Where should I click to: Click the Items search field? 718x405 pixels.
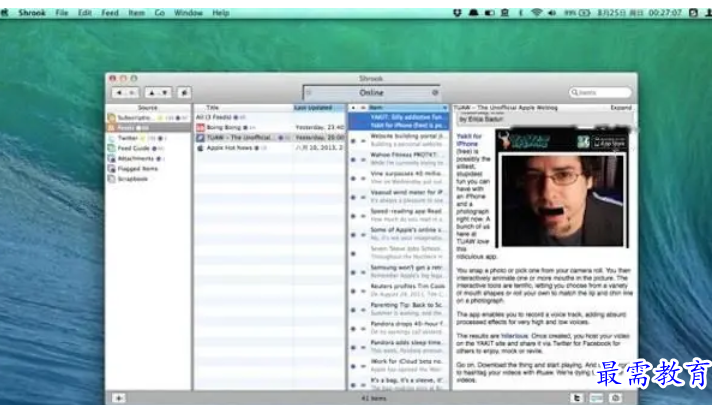coord(600,93)
